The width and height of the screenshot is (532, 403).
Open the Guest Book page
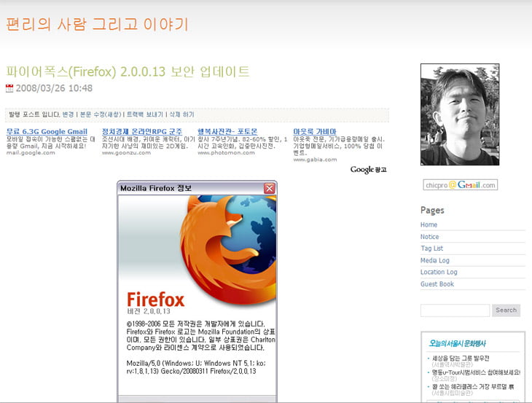437,284
